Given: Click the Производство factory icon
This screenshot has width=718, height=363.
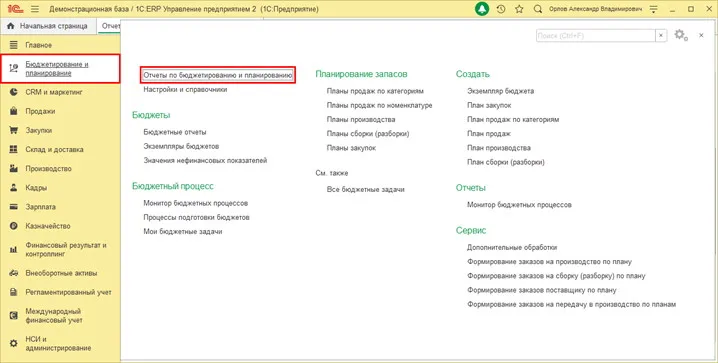Looking at the screenshot, I should point(14,168).
